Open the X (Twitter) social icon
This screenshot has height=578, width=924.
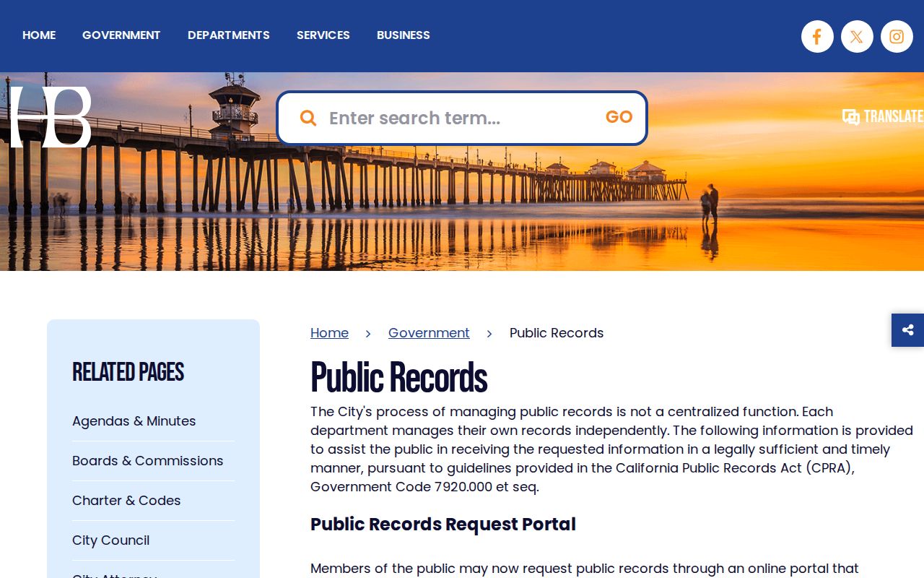(857, 36)
